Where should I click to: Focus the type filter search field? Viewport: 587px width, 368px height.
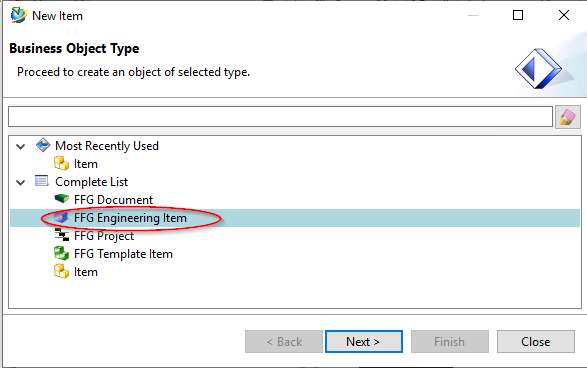280,116
